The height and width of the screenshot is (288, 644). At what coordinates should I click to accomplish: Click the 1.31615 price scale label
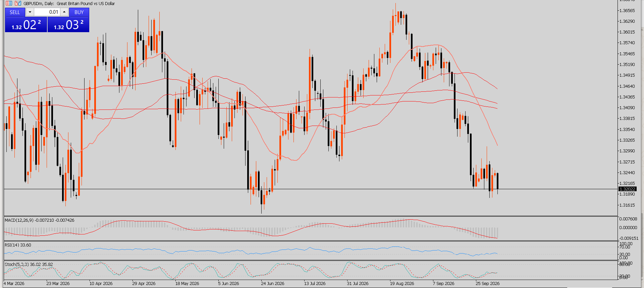(x=627, y=205)
